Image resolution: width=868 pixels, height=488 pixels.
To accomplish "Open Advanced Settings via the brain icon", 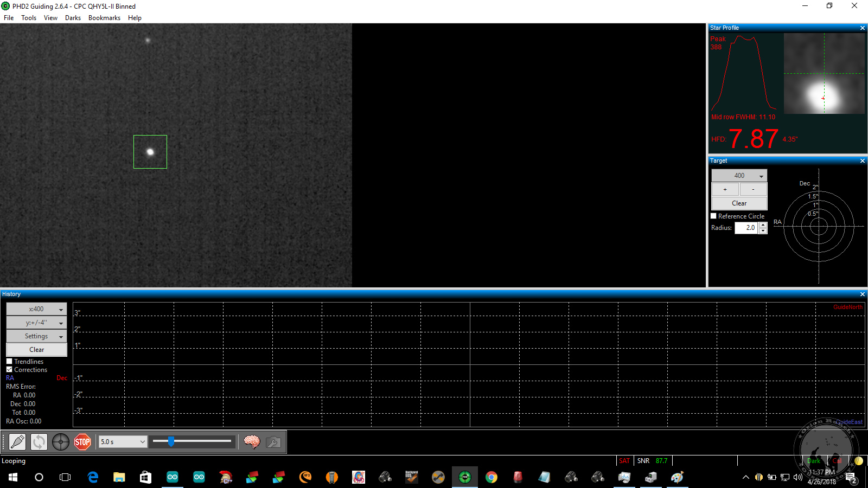I will [252, 442].
